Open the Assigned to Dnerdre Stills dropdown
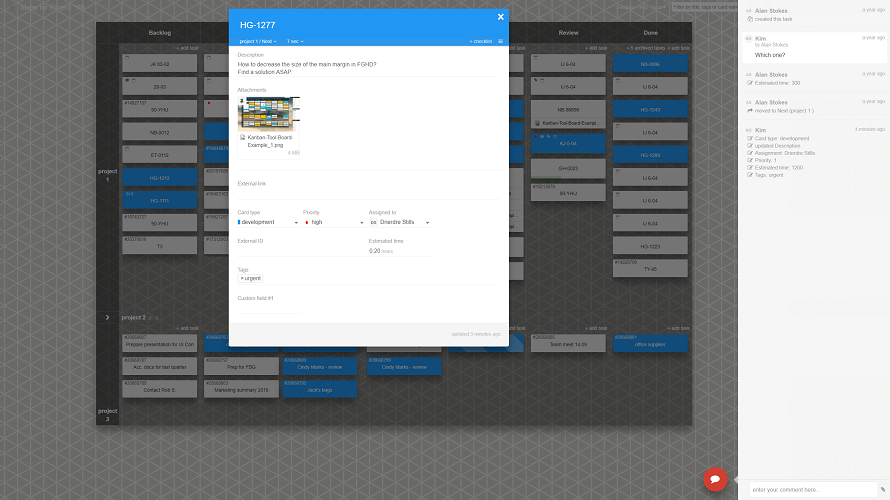This screenshot has width=890, height=500. pyautogui.click(x=399, y=222)
